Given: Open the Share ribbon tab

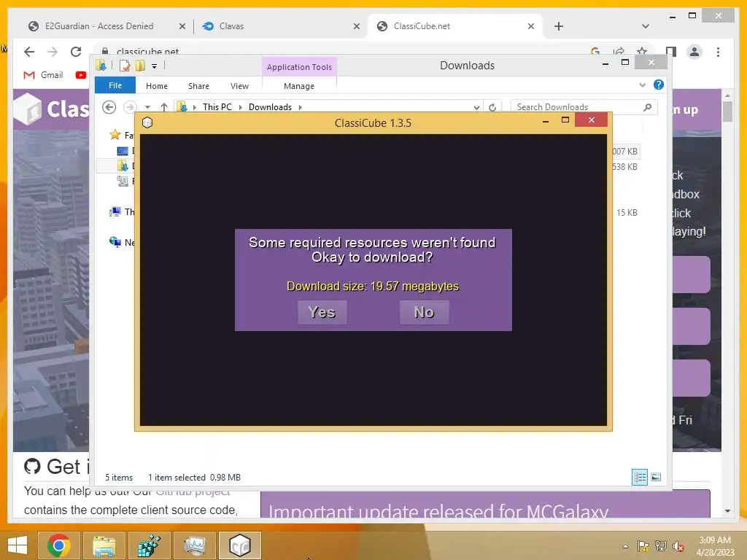Looking at the screenshot, I should click(198, 86).
